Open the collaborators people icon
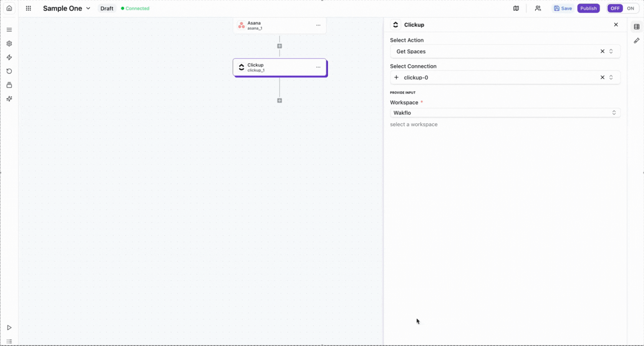 point(538,8)
